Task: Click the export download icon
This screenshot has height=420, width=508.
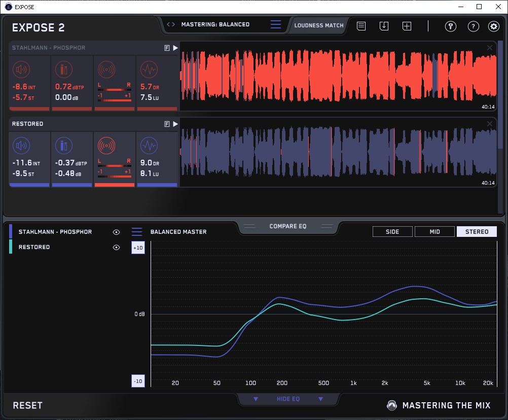Action: 384,26
